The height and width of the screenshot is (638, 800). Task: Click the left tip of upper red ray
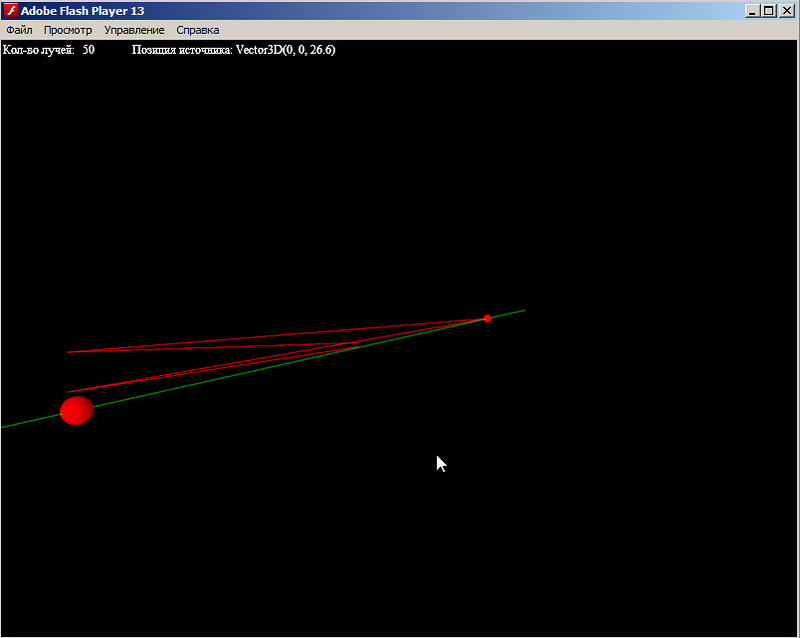point(69,352)
